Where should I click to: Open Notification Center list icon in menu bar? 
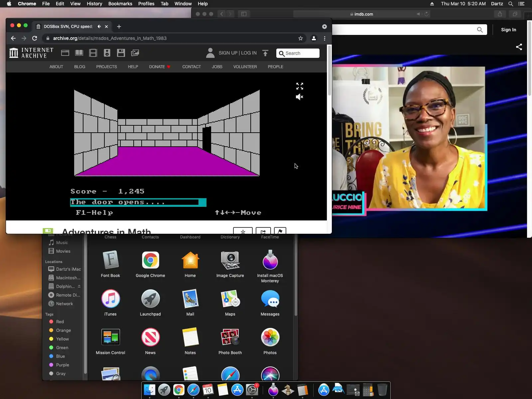(x=521, y=4)
